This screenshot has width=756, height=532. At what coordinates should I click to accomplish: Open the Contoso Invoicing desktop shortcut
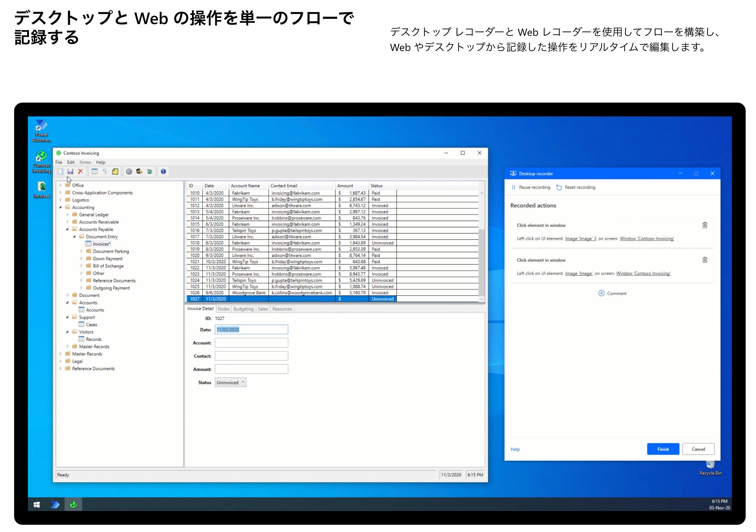pyautogui.click(x=41, y=162)
